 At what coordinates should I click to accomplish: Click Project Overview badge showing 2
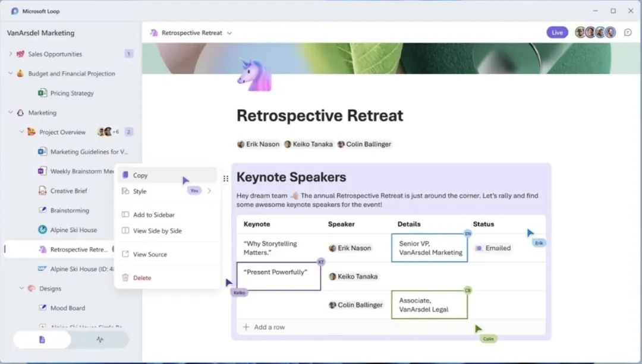click(x=128, y=132)
